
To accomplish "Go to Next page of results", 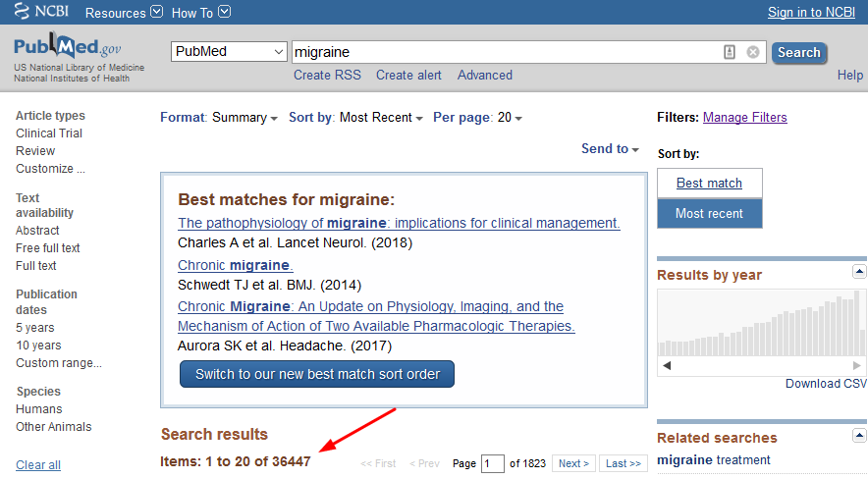I will click(573, 463).
